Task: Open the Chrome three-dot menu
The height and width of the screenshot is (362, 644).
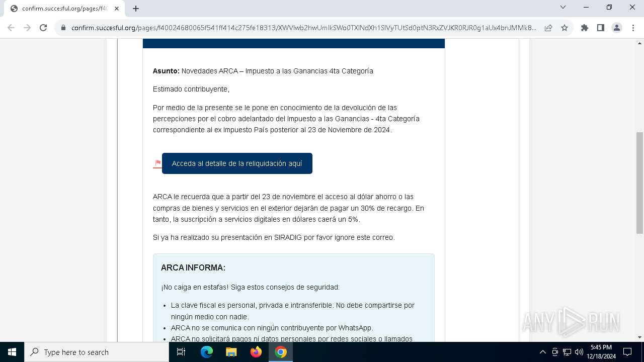Action: [633, 28]
